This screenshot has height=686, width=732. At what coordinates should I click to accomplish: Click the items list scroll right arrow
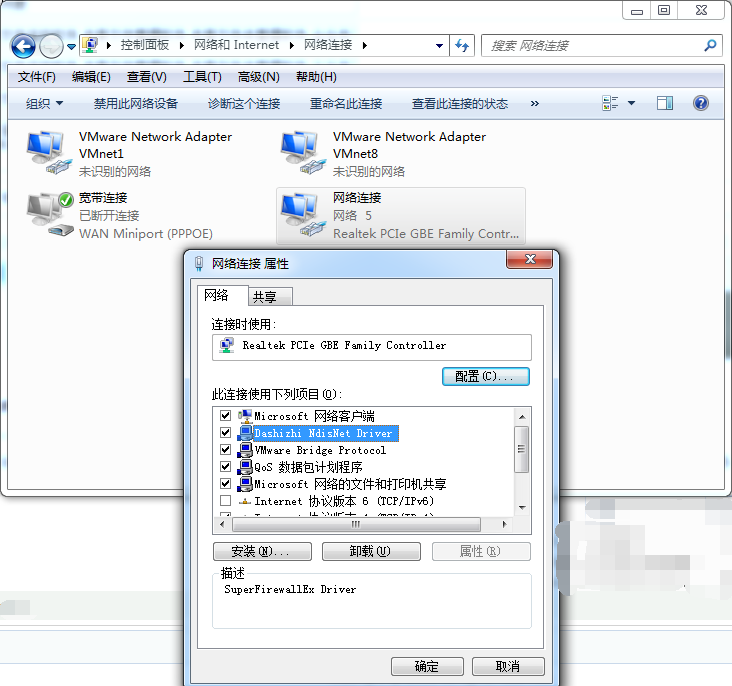pyautogui.click(x=504, y=524)
